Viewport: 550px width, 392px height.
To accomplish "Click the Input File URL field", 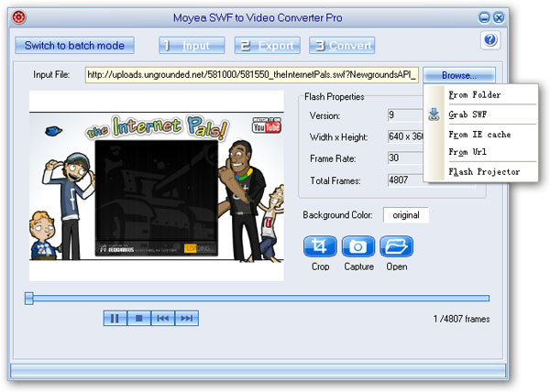I will (x=252, y=75).
